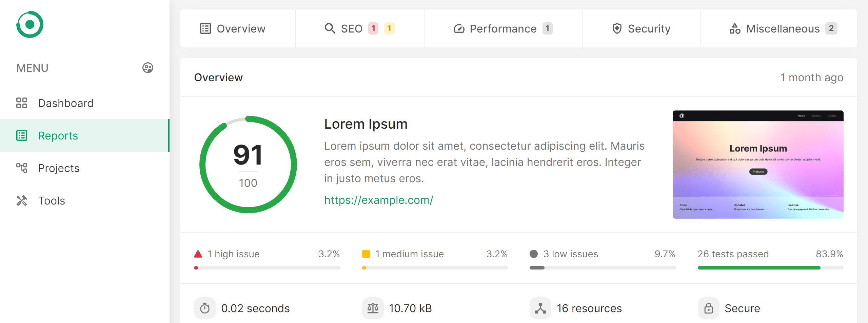Click the padlock Secure icon
This screenshot has width=868, height=323.
(708, 308)
